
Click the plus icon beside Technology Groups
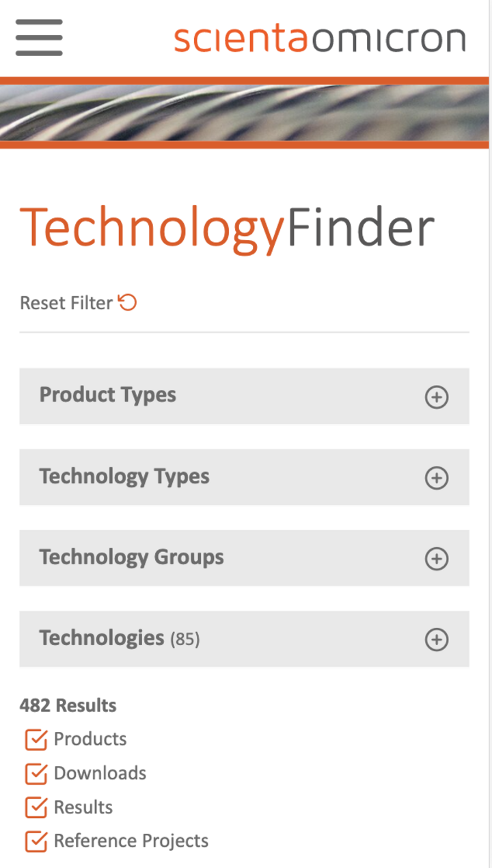(437, 559)
